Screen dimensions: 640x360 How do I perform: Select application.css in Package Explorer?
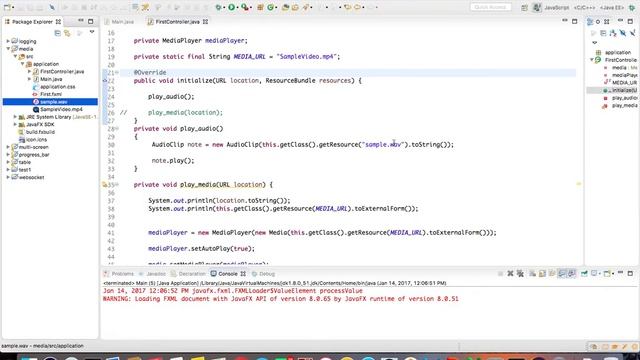(x=58, y=87)
